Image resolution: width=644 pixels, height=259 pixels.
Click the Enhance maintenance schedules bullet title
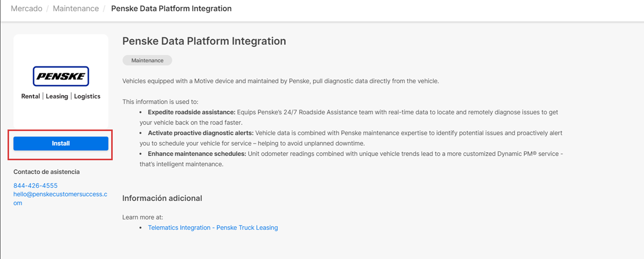point(197,154)
